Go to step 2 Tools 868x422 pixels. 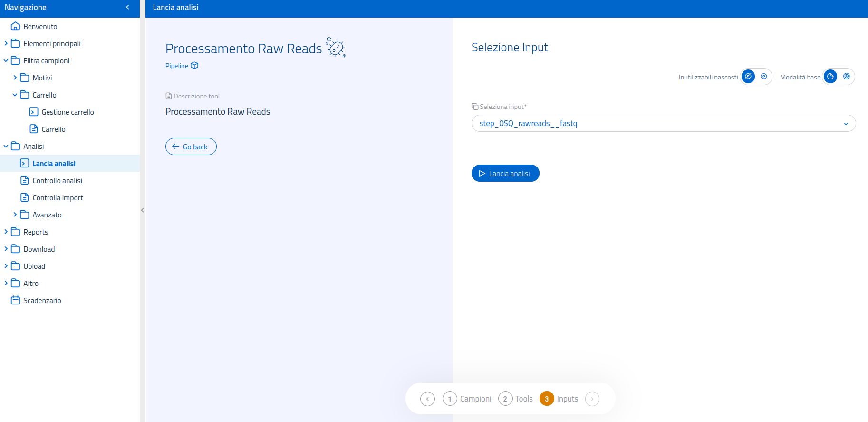tap(505, 399)
